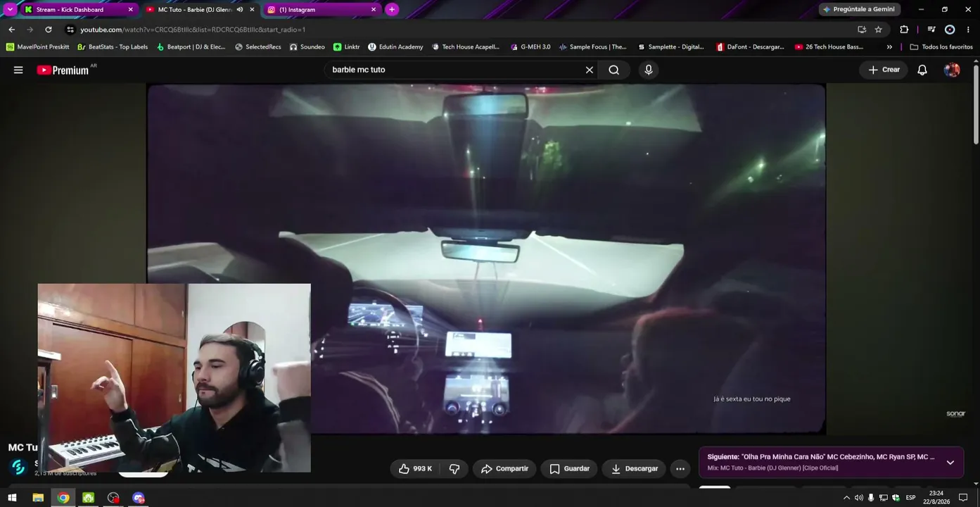Open the DaFont bookmark
The width and height of the screenshot is (980, 507).
750,47
